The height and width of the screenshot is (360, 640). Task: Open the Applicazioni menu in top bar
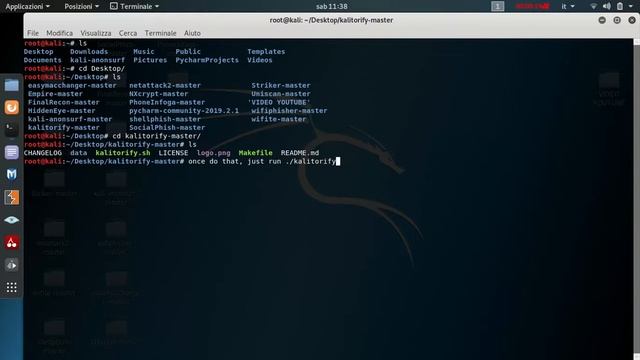pos(27,6)
